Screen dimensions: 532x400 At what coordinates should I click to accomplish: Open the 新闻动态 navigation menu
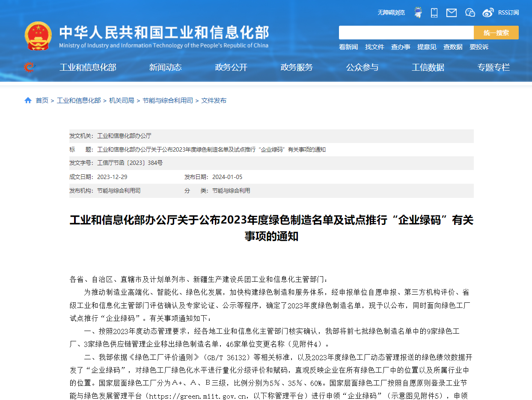tap(165, 67)
